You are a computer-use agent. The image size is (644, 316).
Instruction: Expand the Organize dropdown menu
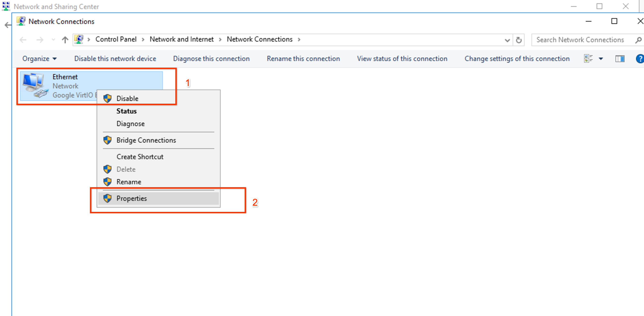coord(39,59)
